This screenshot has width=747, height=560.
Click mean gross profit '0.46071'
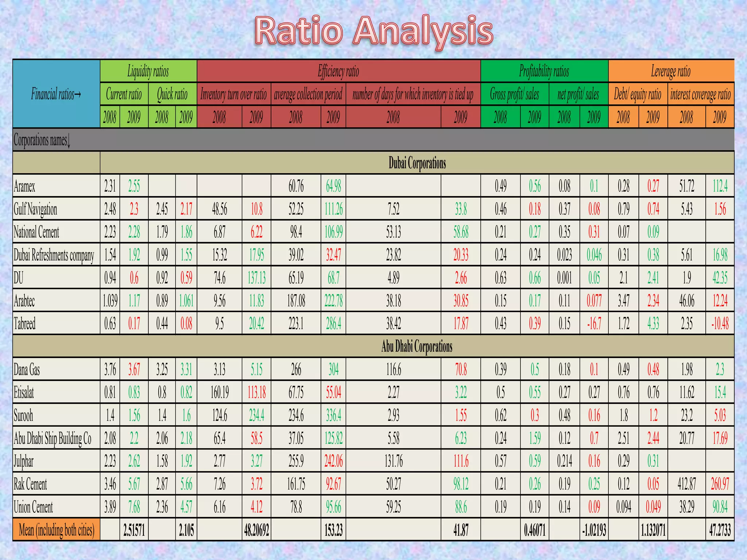point(535,530)
